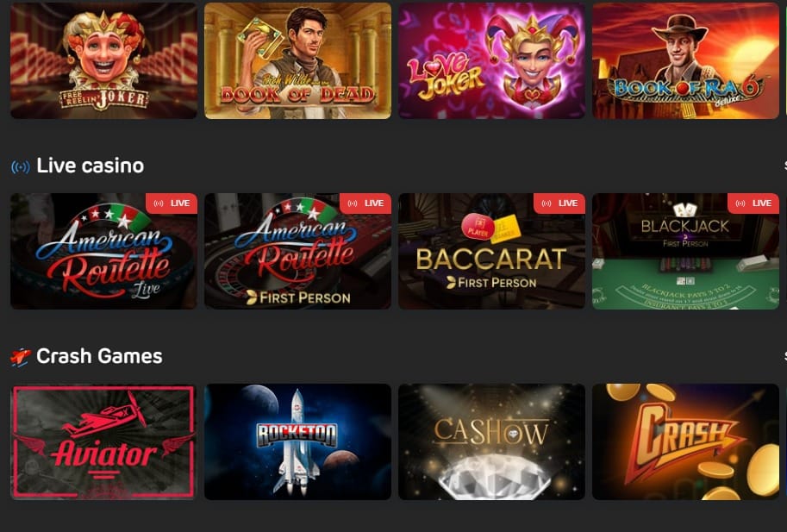Screen dimensions: 787x532
Task: Open the Love Joker game tile
Action: click(x=492, y=60)
